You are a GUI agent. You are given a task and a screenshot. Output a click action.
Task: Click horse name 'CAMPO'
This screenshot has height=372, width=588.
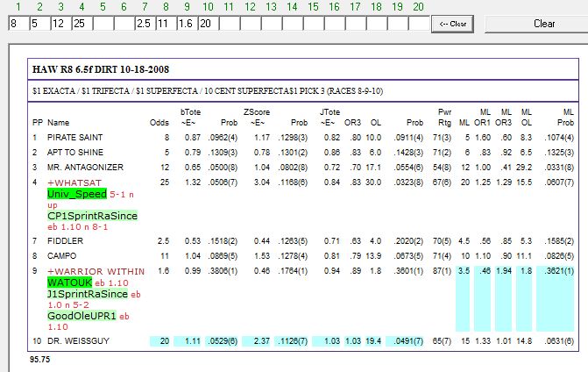coord(61,256)
